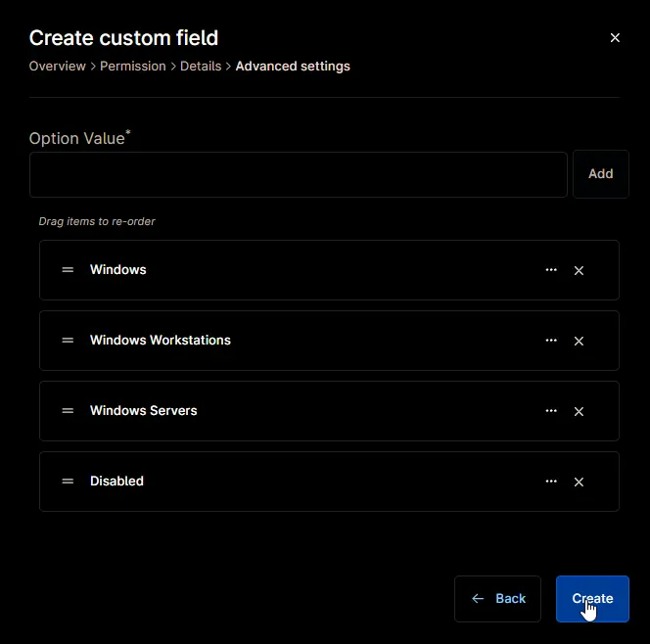The width and height of the screenshot is (650, 644).
Task: Open more options for Disabled item
Action: click(x=551, y=482)
